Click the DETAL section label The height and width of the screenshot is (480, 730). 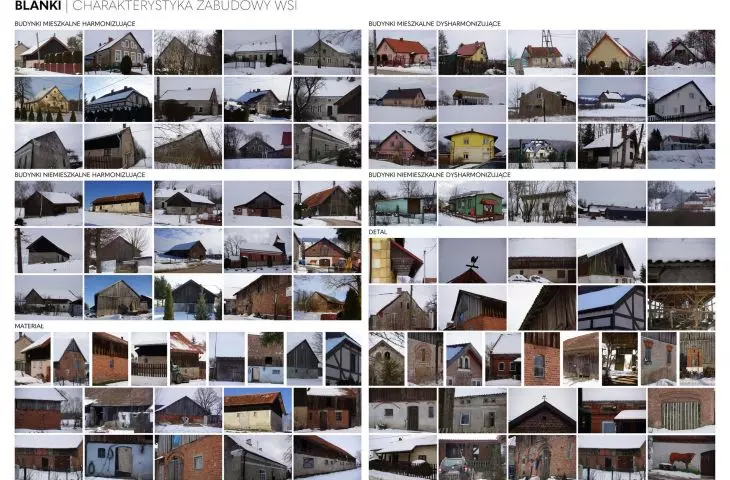[x=378, y=231]
